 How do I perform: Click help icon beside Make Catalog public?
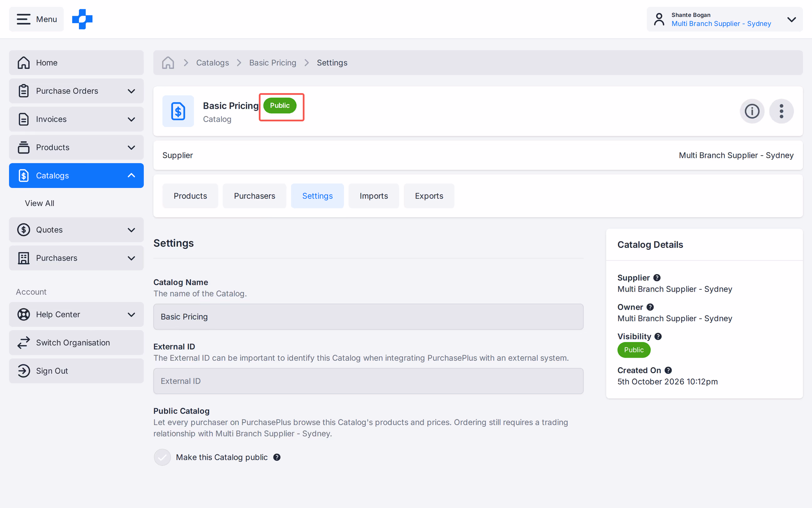click(x=277, y=457)
